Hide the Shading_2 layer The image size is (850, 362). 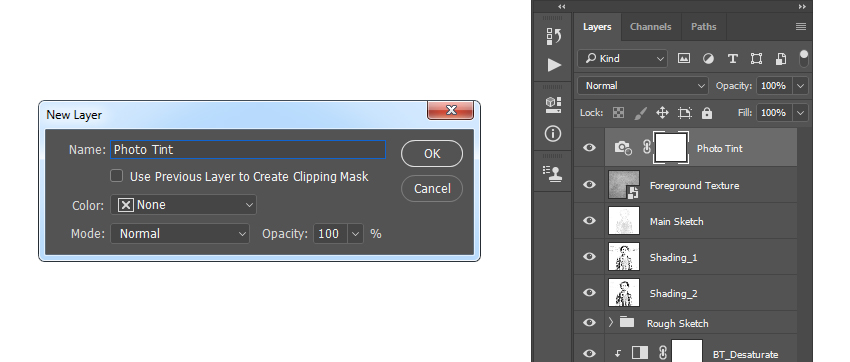pyautogui.click(x=589, y=292)
